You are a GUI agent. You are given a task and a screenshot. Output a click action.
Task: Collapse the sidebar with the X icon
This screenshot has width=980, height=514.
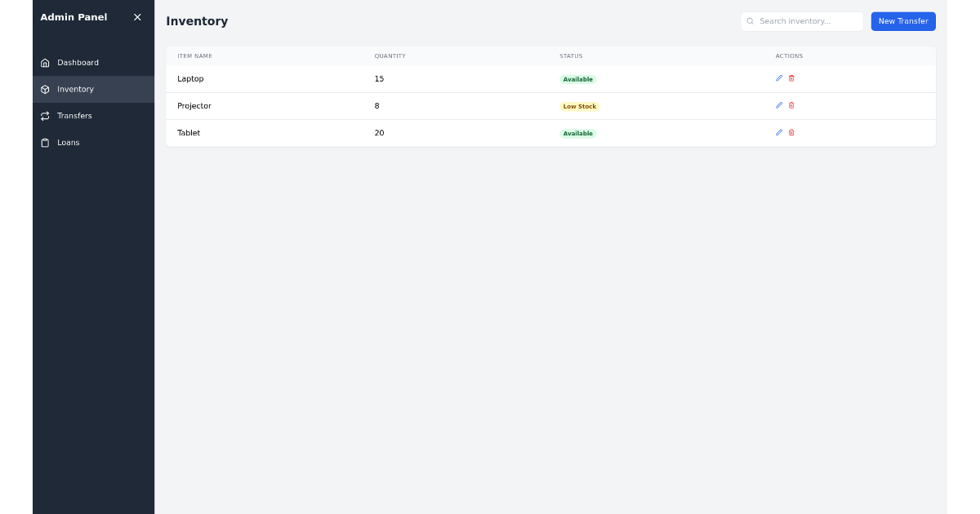coord(137,17)
